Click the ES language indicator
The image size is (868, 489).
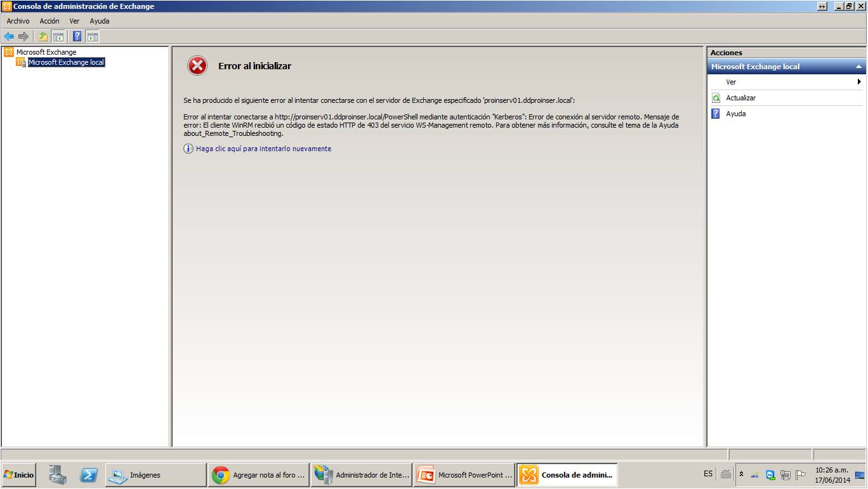(708, 474)
